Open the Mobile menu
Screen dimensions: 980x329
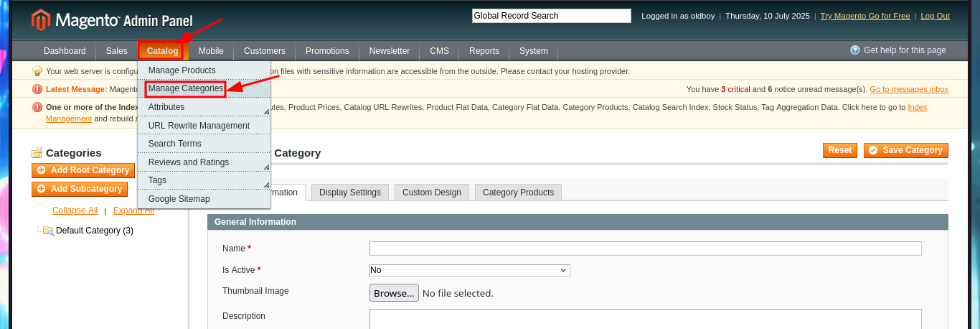point(211,51)
